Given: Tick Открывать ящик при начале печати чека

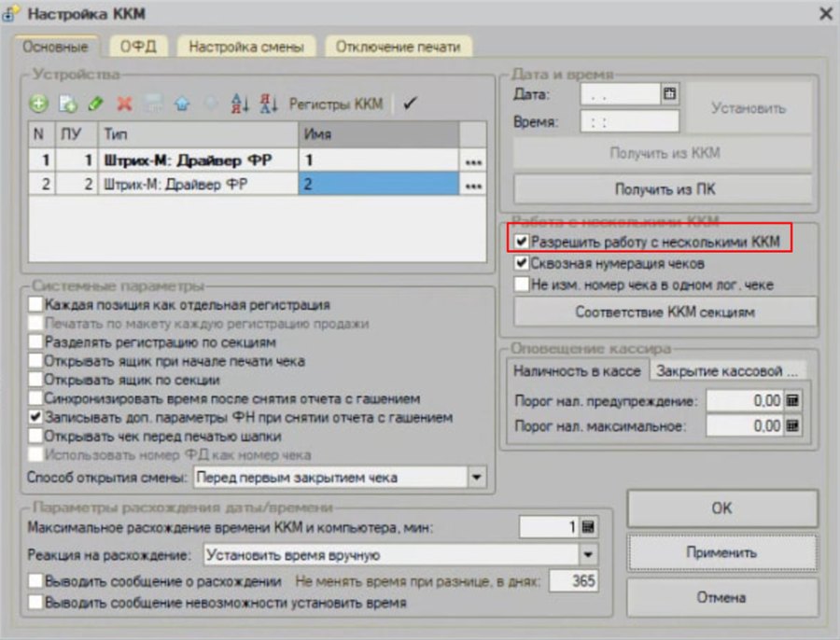Looking at the screenshot, I should click(35, 360).
